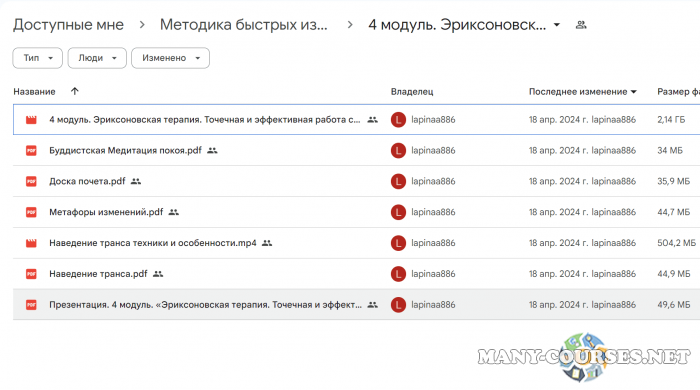Image resolution: width=700 pixels, height=390 pixels.
Task: Open the Тип filter dropdown
Action: point(38,58)
